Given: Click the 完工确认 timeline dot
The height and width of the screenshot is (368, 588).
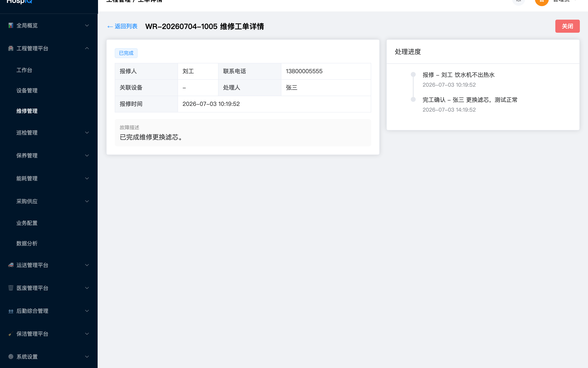Looking at the screenshot, I should (413, 99).
